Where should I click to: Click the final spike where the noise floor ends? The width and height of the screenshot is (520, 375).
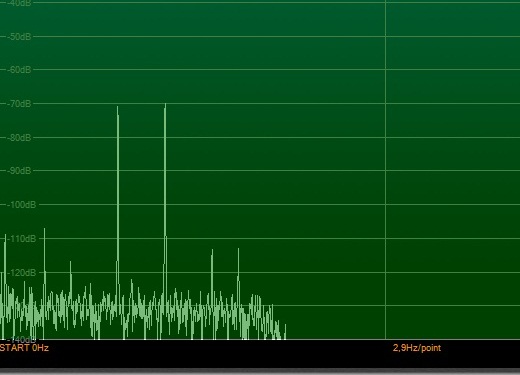tap(285, 325)
